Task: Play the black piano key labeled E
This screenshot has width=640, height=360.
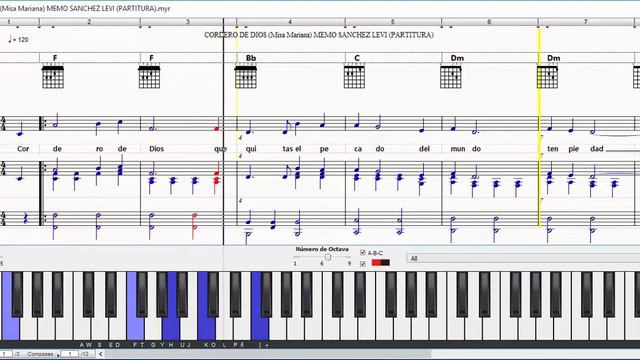Action: coord(110,294)
